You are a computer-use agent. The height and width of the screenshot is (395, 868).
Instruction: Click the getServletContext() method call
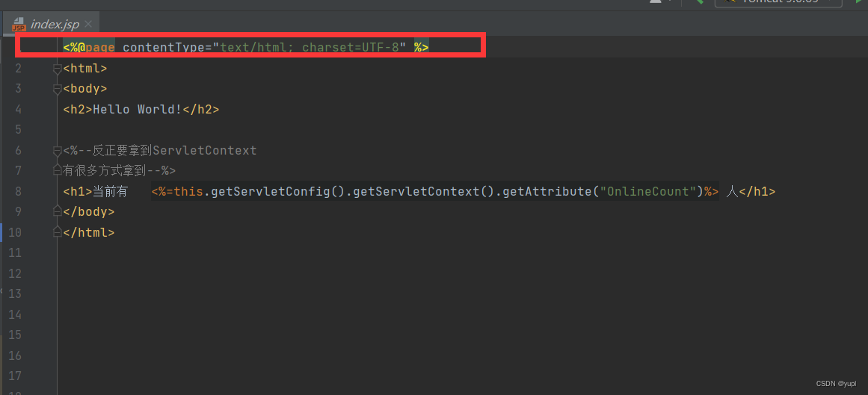(x=423, y=191)
